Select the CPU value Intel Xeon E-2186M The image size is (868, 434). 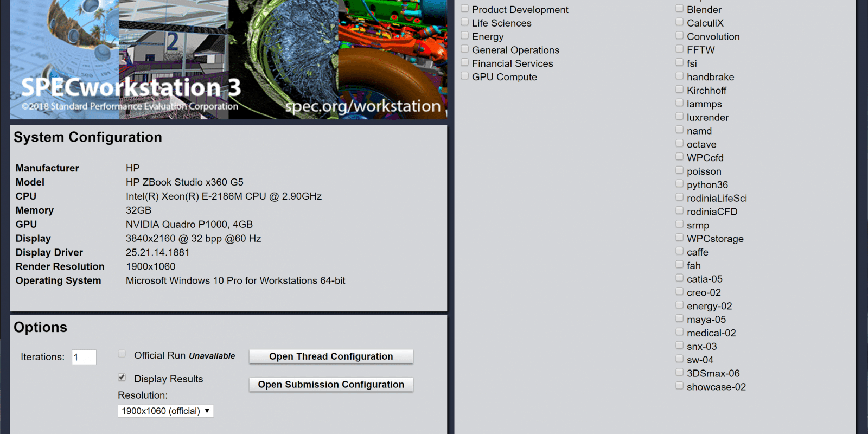(x=224, y=196)
